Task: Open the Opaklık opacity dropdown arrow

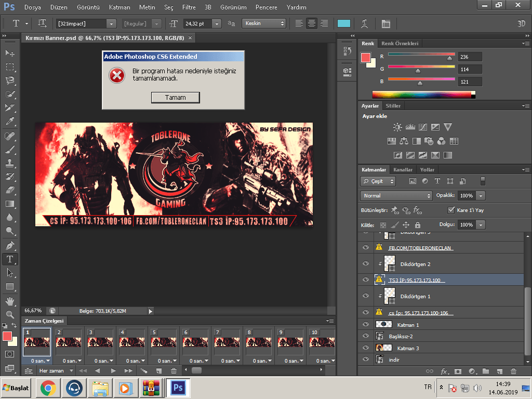Action: pos(481,196)
